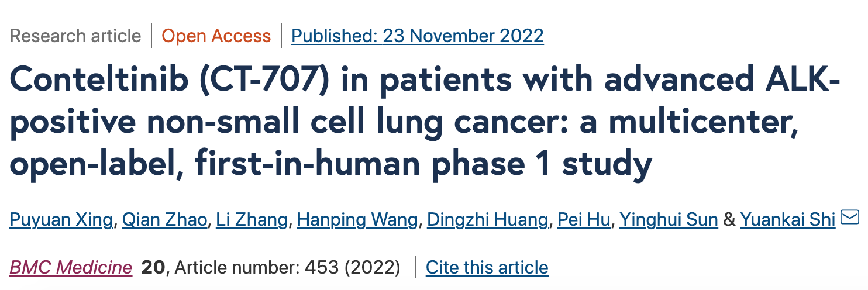This screenshot has width=868, height=290.
Task: Open Hanping Wang's author details
Action: point(357,220)
